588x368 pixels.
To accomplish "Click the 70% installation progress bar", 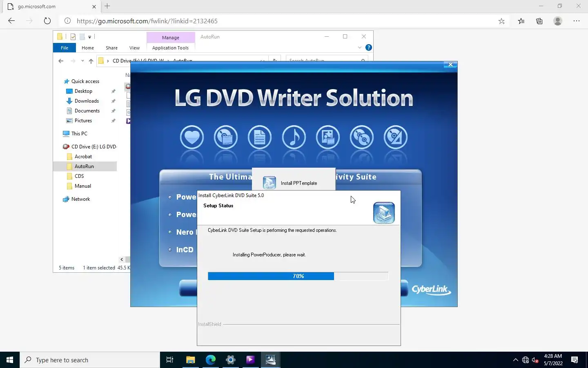I will pos(298,276).
